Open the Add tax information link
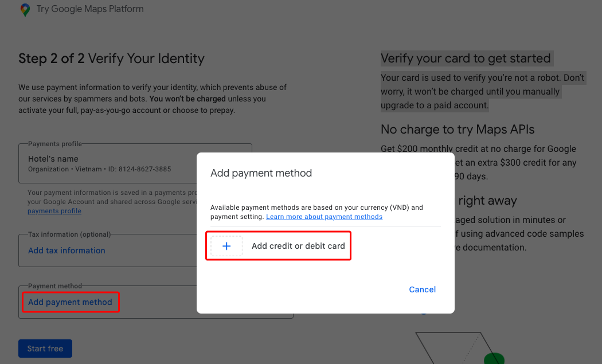 coord(67,251)
